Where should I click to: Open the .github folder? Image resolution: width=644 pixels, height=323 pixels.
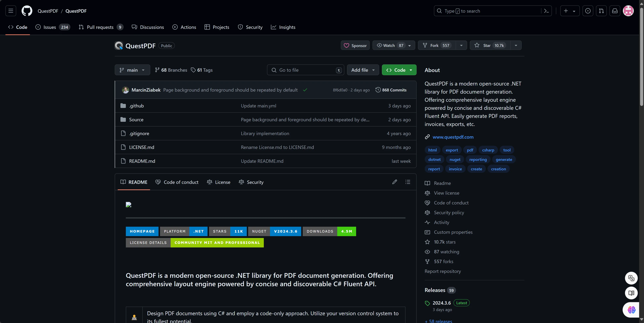(136, 106)
